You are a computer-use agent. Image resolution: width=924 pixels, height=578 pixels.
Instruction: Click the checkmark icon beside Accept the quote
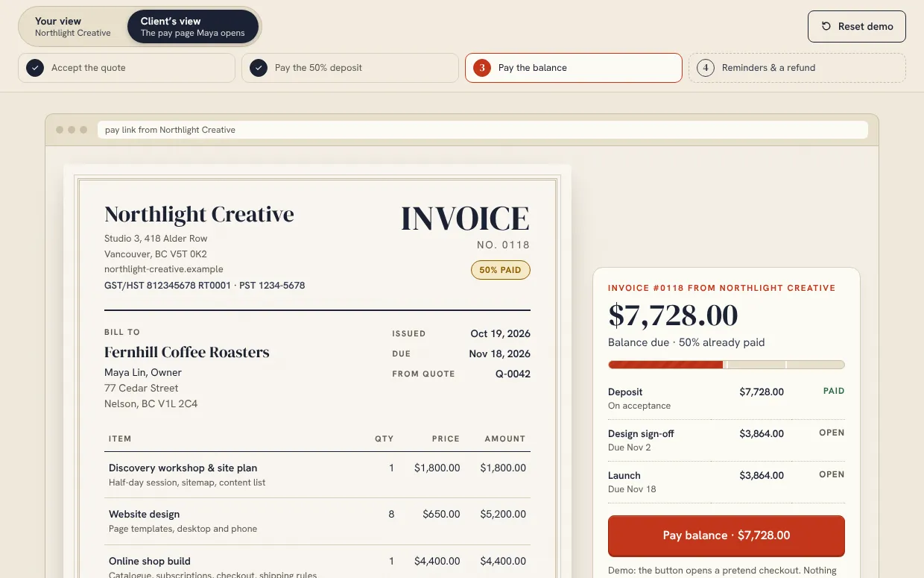coord(35,68)
